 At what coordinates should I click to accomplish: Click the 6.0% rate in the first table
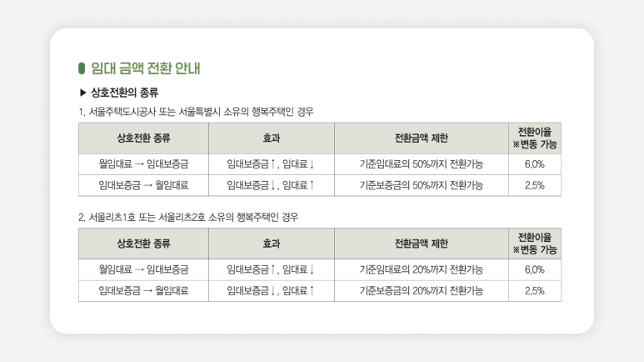535,164
